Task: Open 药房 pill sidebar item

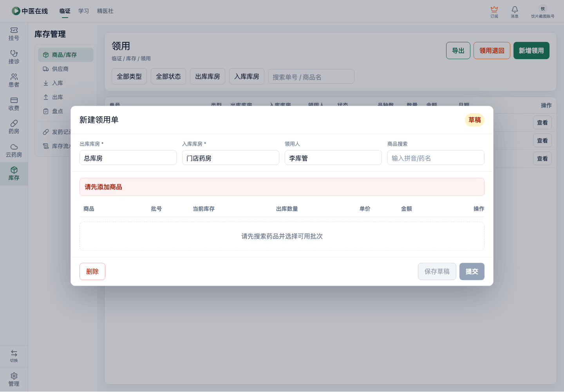Action: point(14,127)
